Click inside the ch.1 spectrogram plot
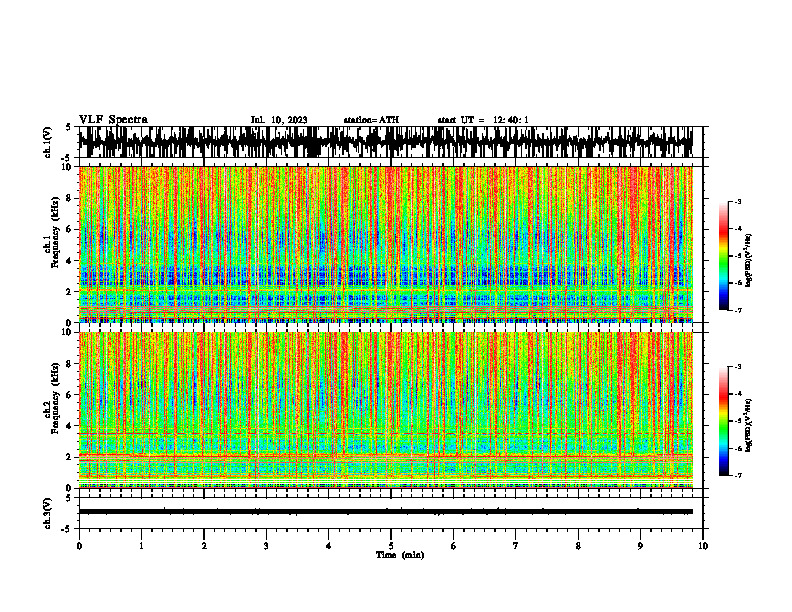Screen dimensions: 792x612 pyautogui.click(x=386, y=244)
